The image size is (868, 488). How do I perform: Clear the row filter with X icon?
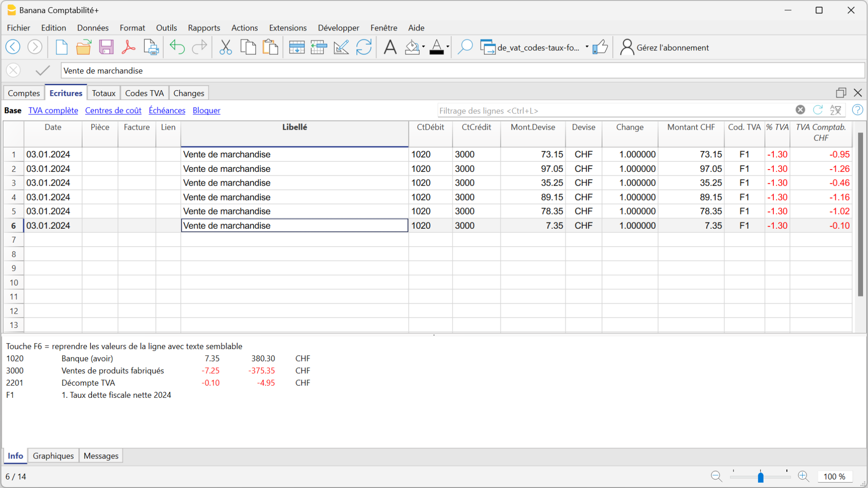(800, 110)
